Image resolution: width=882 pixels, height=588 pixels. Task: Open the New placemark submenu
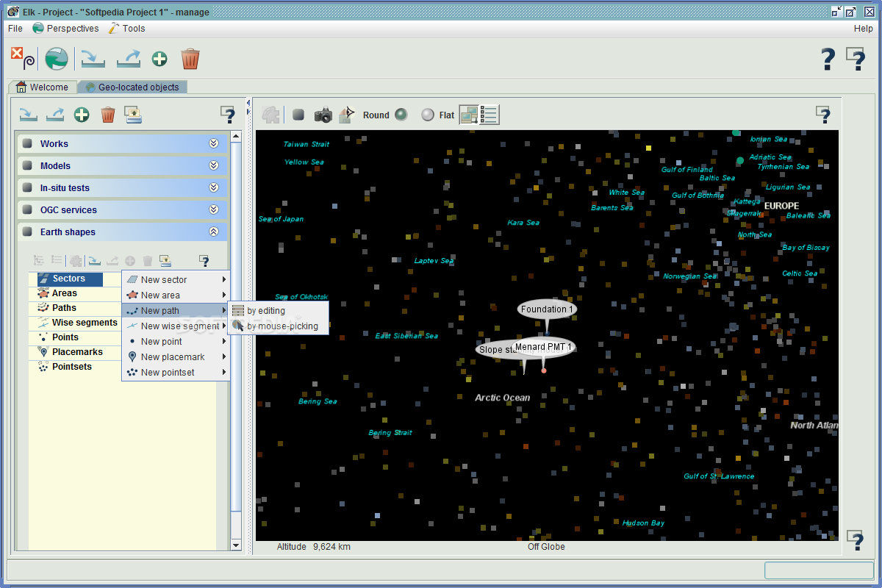click(176, 357)
